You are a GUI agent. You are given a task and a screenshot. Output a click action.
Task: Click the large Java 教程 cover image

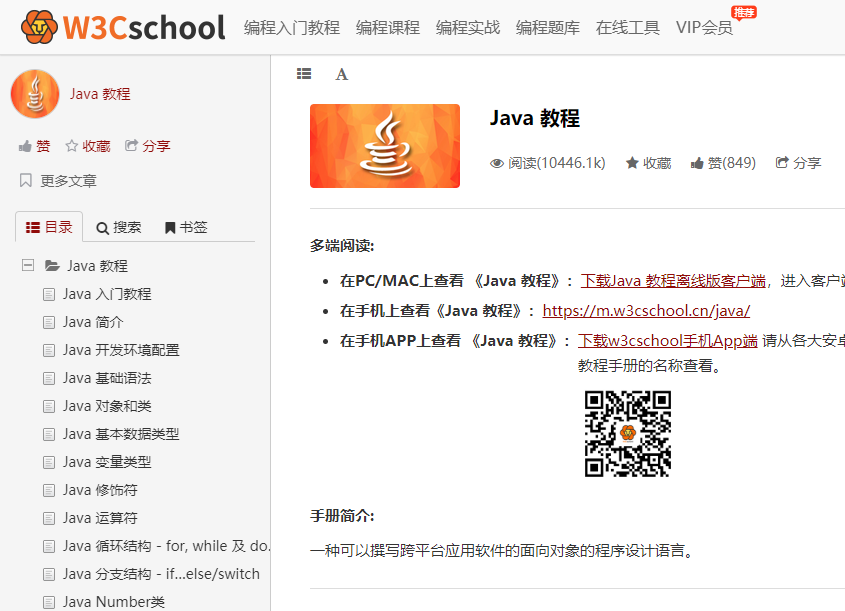click(x=385, y=146)
